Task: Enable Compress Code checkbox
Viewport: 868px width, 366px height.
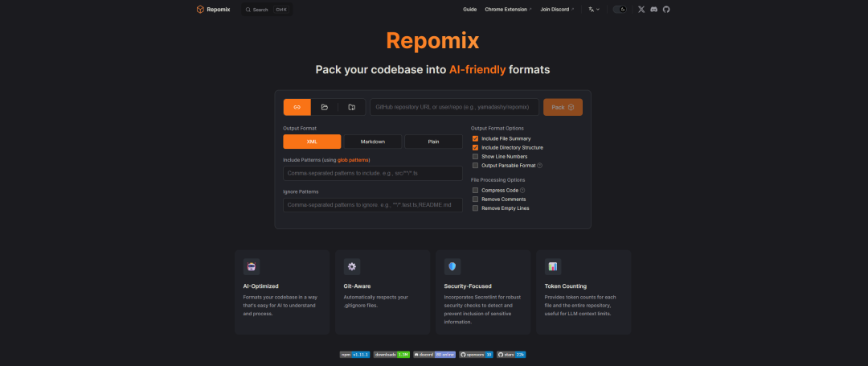Action: pyautogui.click(x=475, y=191)
